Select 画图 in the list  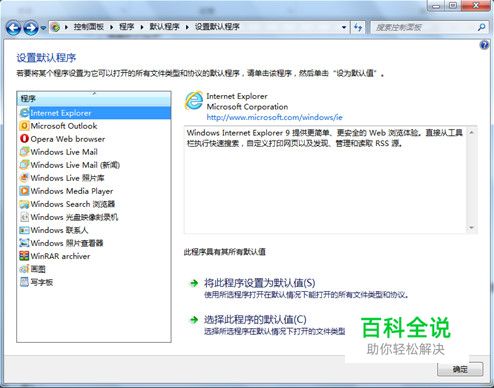tap(38, 269)
